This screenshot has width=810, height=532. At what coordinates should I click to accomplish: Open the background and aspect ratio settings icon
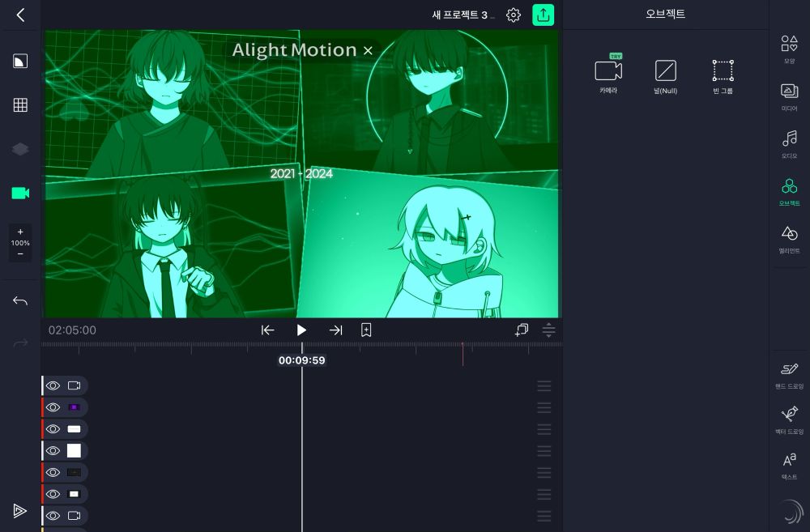pyautogui.click(x=20, y=62)
